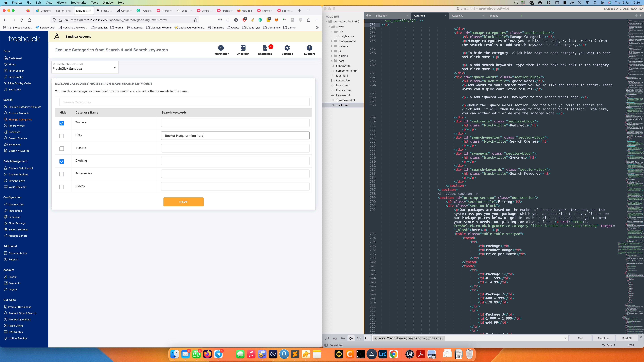
Task: Open Filter Builder in left sidebar
Action: (16, 71)
